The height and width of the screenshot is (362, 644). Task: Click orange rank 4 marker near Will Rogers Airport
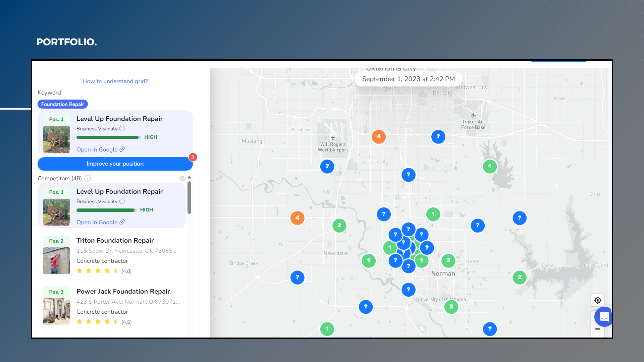378,136
